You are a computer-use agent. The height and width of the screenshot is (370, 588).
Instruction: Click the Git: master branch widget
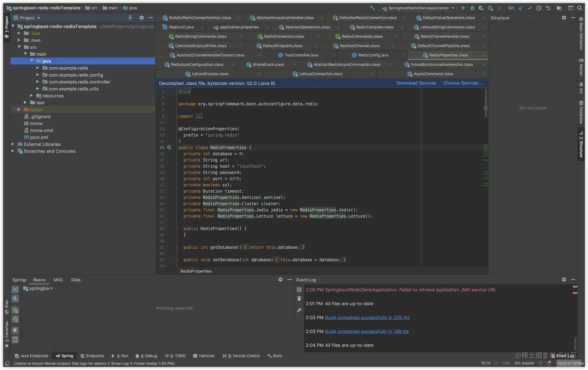pos(524,363)
